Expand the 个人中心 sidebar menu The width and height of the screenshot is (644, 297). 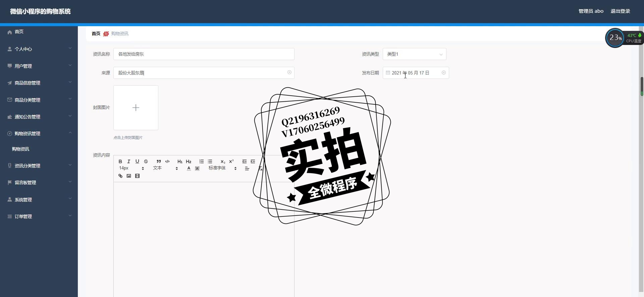(39, 49)
